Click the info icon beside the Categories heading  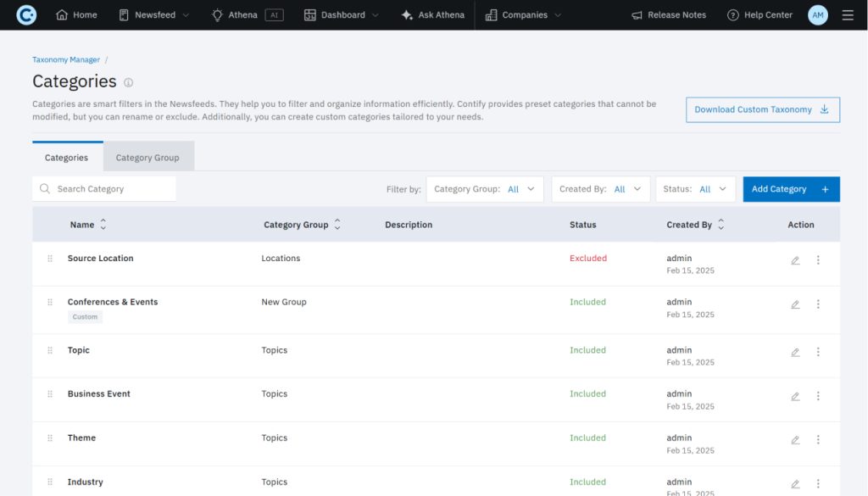click(128, 81)
